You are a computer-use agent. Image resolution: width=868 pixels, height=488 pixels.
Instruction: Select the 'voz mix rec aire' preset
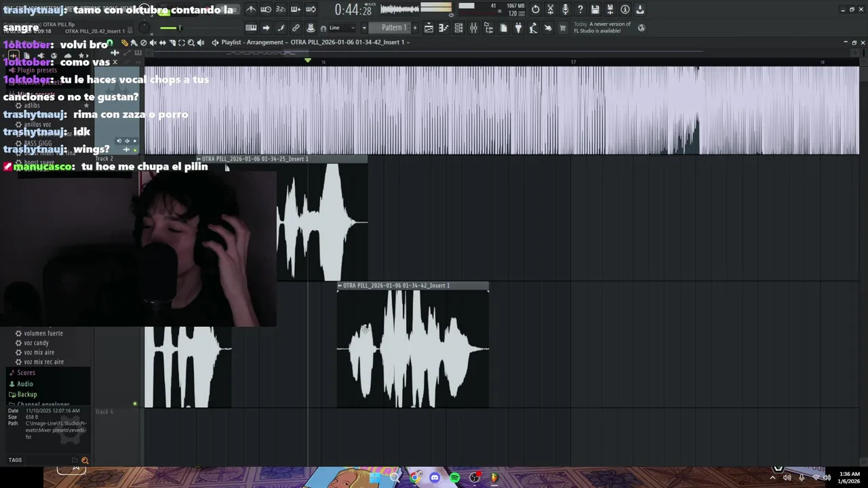43,362
